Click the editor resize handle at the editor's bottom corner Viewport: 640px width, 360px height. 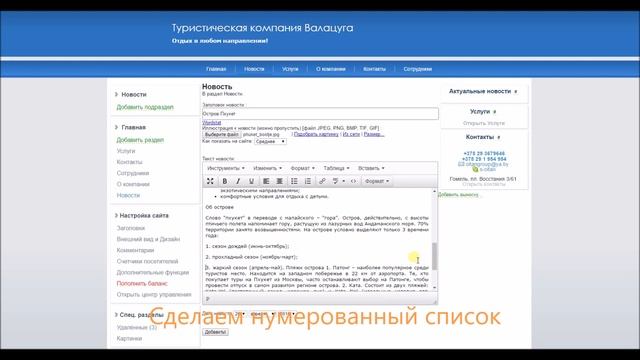pyautogui.click(x=435, y=301)
